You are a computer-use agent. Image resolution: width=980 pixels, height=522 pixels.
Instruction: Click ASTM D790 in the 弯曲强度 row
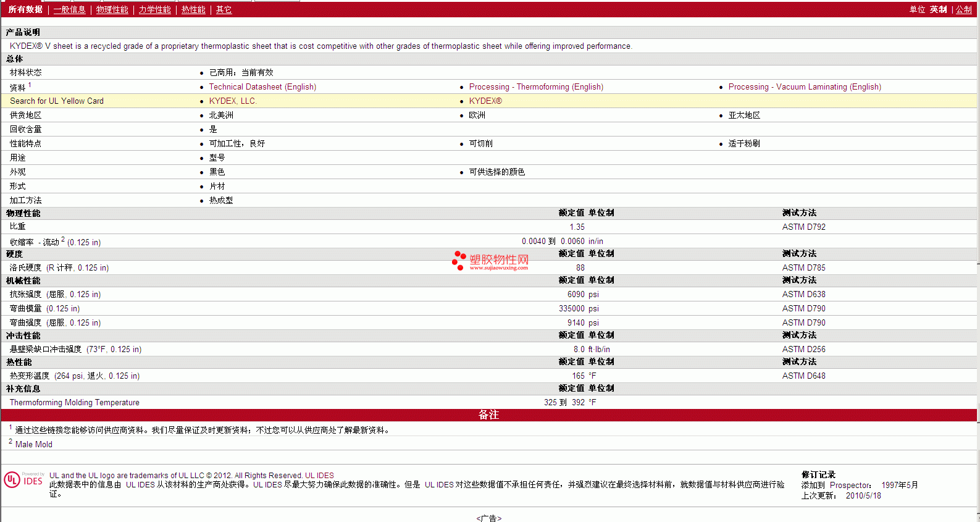803,323
